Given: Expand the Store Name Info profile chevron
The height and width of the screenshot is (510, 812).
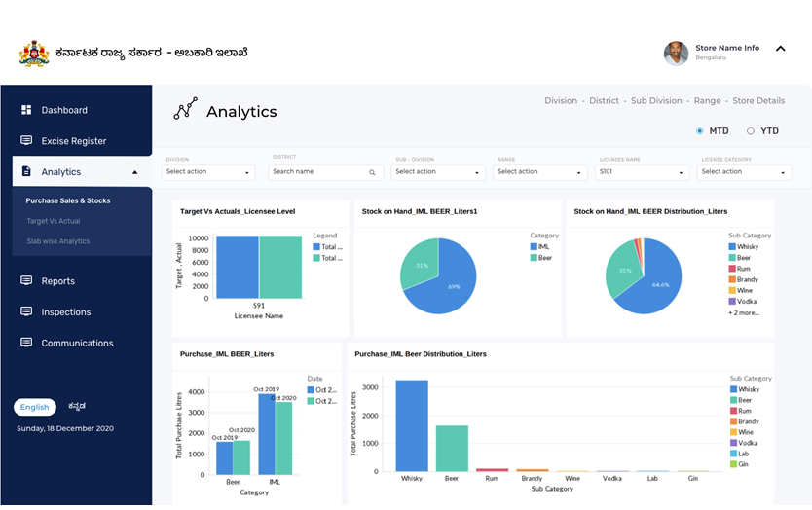Looking at the screenshot, I should coord(781,49).
